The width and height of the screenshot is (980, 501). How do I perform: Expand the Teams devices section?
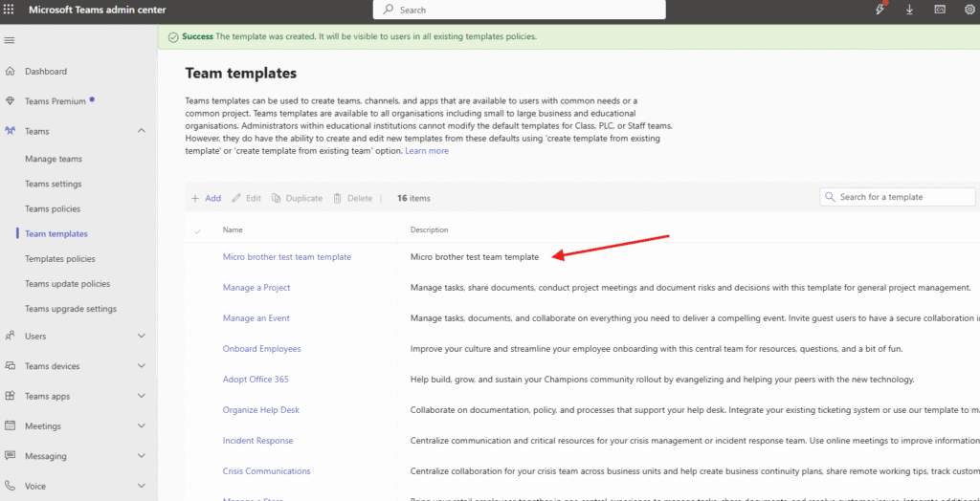point(142,366)
